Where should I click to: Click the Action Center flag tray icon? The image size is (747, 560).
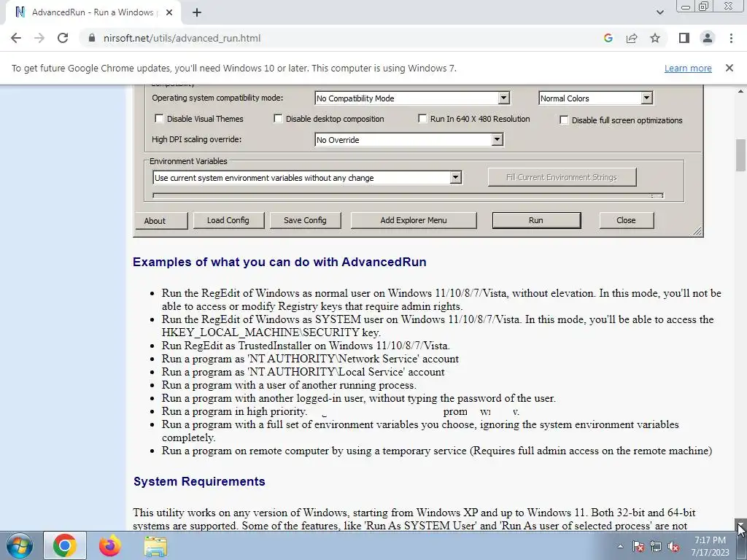638,546
